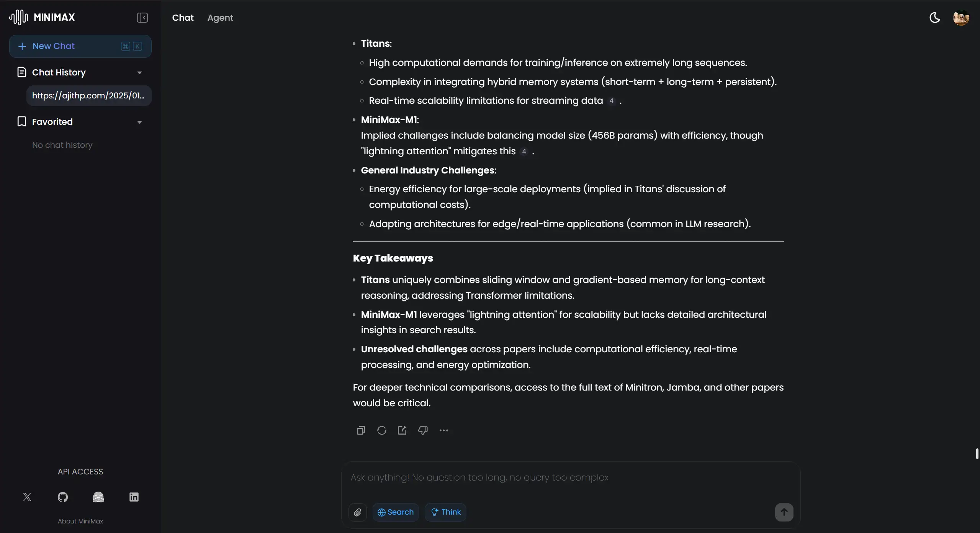This screenshot has width=980, height=533.
Task: Collapse the Favorited section
Action: point(139,122)
